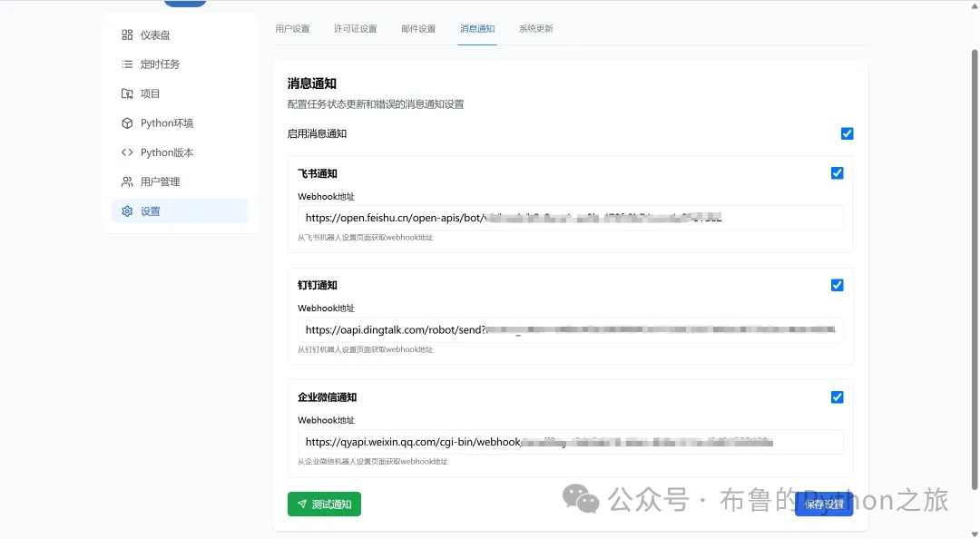980x539 pixels.
Task: Click the hint 从钉钉机器人设置页面获取webhook地址
Action: click(365, 349)
